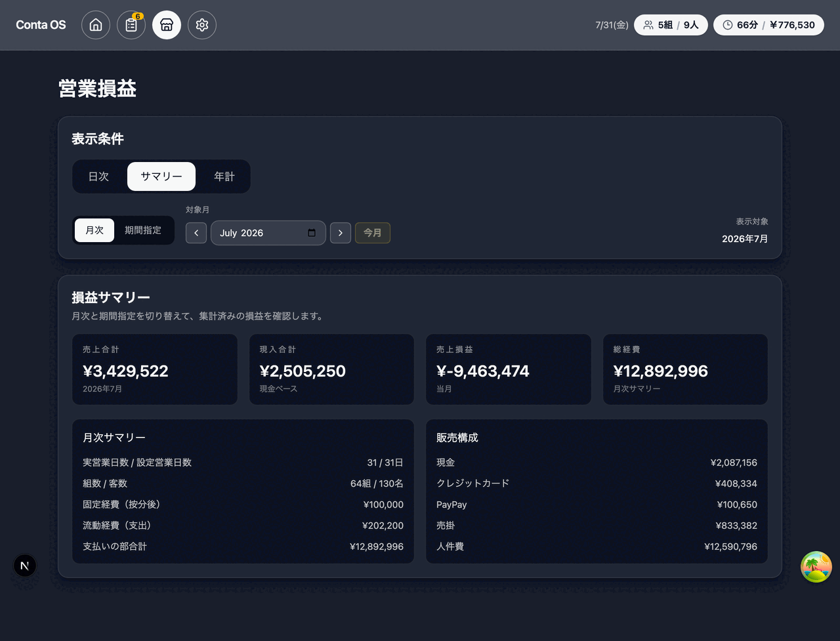Screen dimensions: 840x641
Task: Click the 今月 button
Action: point(373,233)
